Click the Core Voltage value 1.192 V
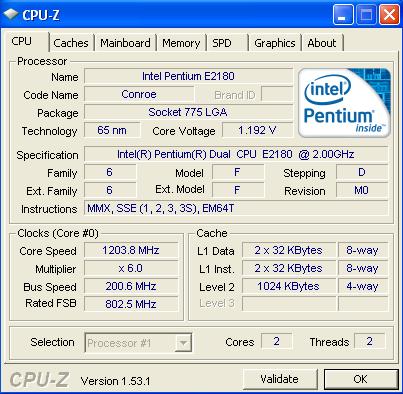The image size is (403, 394). [x=257, y=130]
